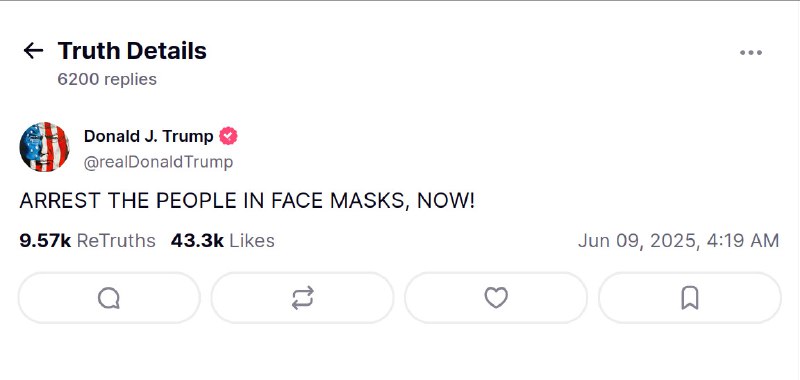Open the profile avatar with flag image
Image resolution: width=800 pixels, height=380 pixels.
[x=44, y=147]
